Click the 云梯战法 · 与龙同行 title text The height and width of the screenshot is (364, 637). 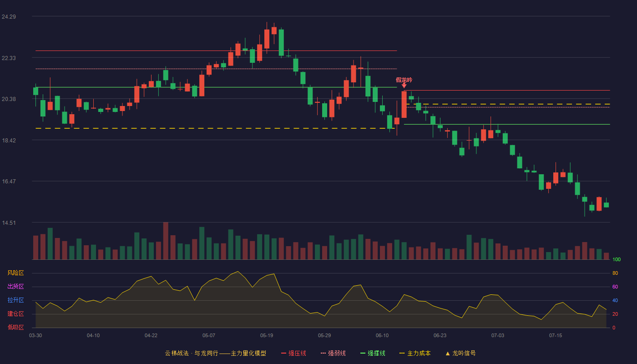coord(191,353)
